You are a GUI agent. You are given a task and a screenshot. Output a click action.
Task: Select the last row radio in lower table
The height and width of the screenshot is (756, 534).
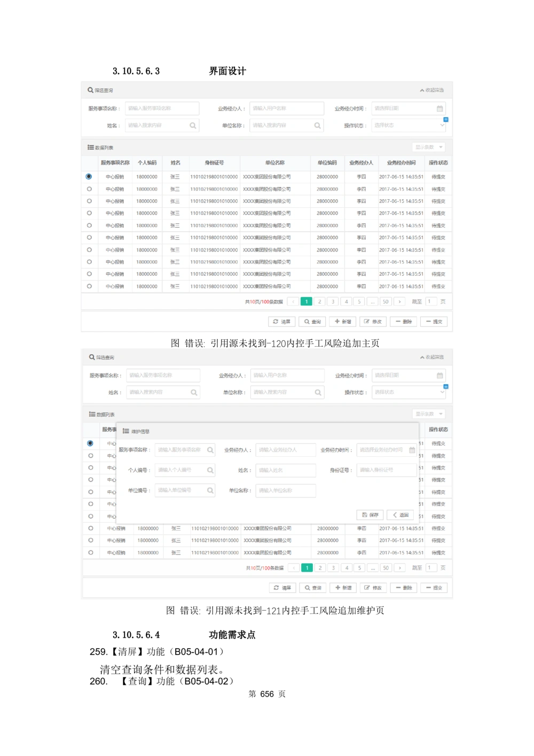90,552
